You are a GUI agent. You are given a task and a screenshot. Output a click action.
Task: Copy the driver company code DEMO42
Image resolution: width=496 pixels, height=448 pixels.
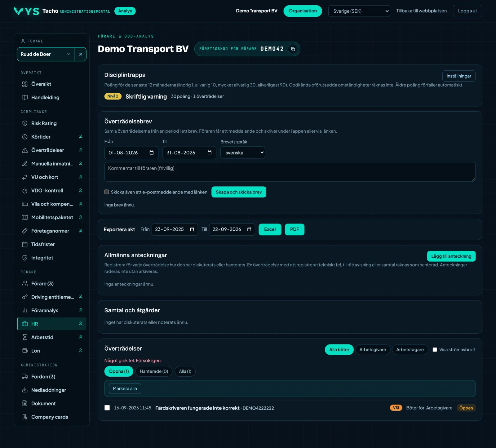(x=293, y=49)
